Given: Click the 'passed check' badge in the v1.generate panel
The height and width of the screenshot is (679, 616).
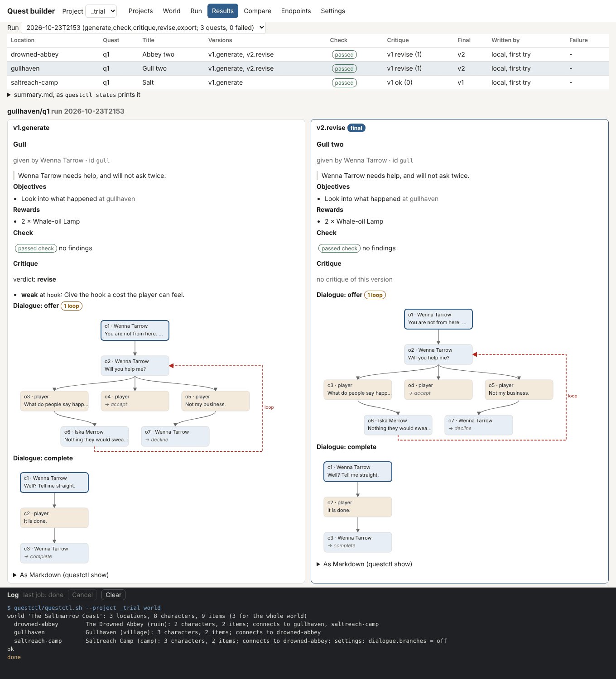Looking at the screenshot, I should 36,249.
